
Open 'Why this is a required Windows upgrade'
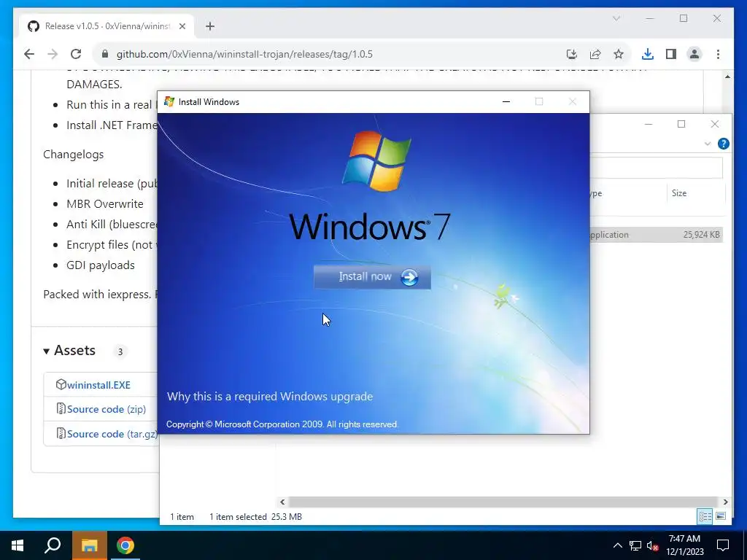pyautogui.click(x=270, y=396)
